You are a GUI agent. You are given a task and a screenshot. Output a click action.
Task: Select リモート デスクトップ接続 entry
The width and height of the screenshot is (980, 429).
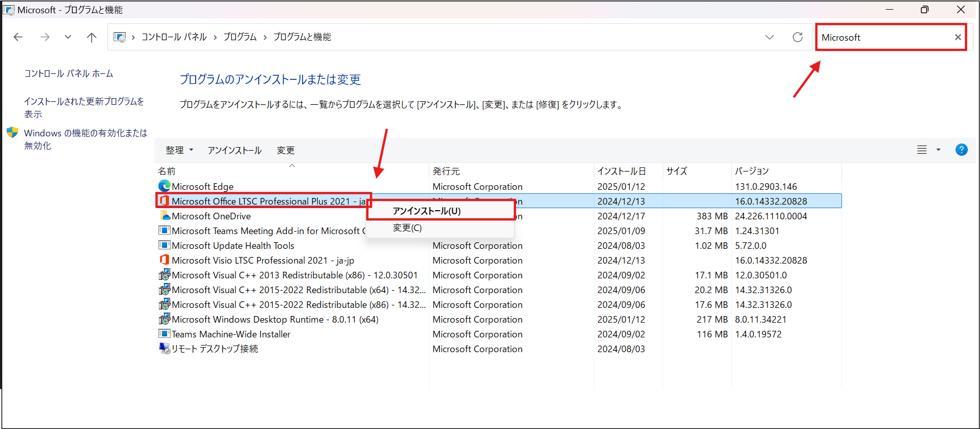point(214,349)
